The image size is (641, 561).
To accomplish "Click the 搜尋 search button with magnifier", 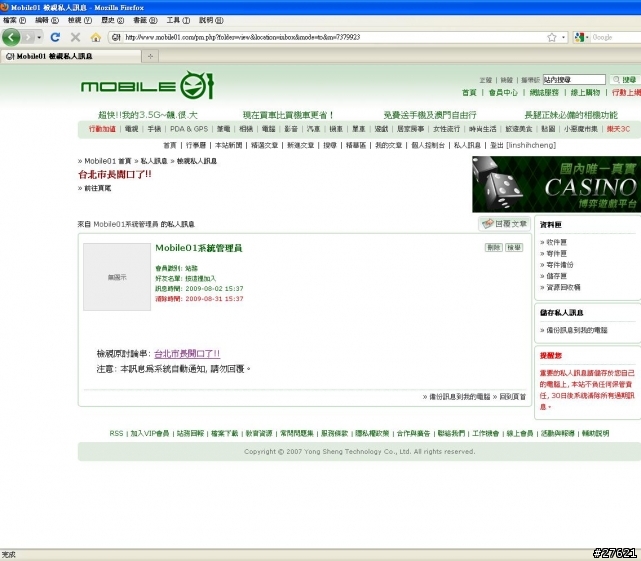I will pyautogui.click(x=625, y=79).
